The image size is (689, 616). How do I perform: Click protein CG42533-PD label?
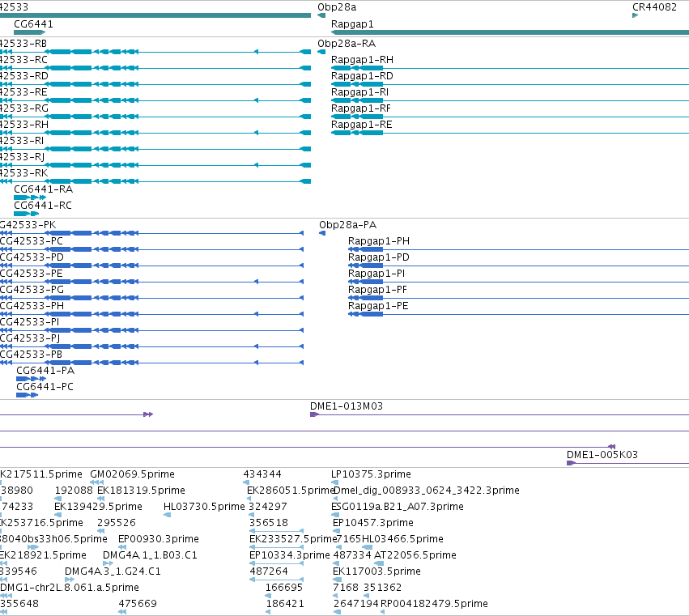point(32,257)
